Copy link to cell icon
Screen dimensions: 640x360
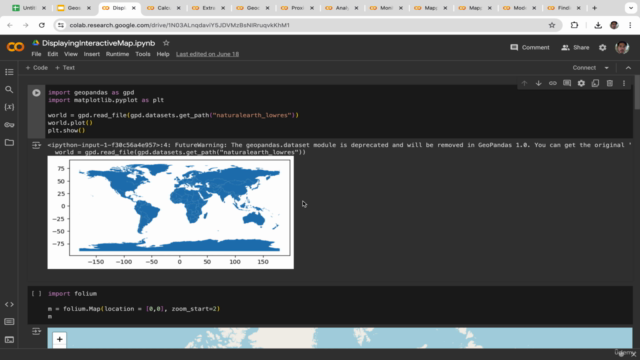tap(553, 83)
